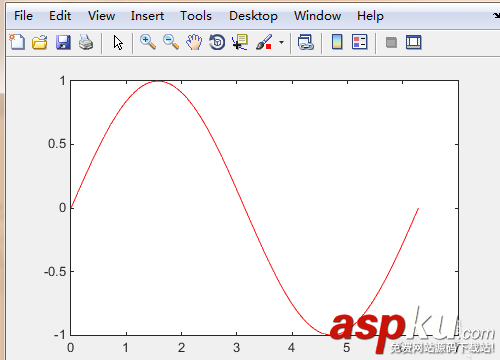Expand the brush color dropdown arrow
The width and height of the screenshot is (500, 360).
tap(282, 43)
